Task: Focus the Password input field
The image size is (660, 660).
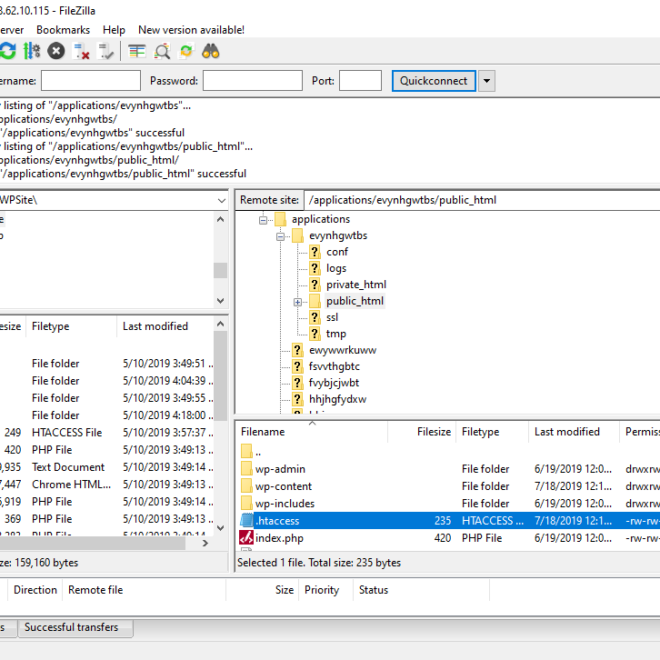Action: point(253,80)
